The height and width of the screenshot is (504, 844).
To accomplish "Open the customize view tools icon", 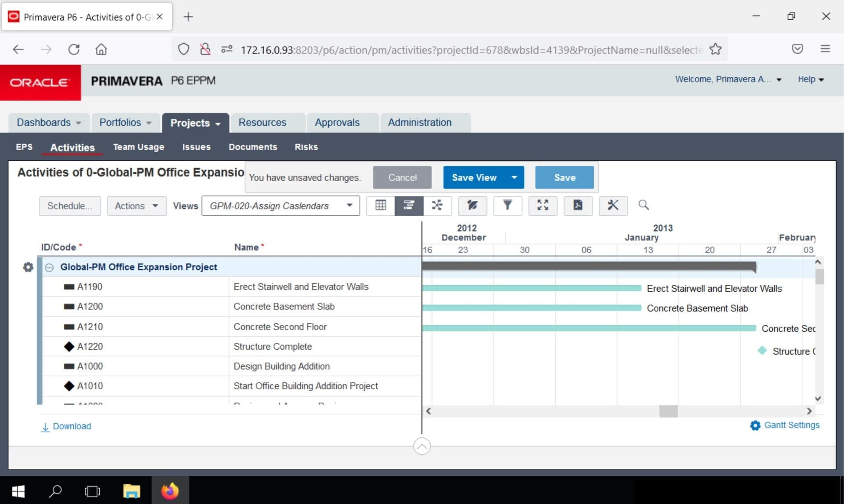I will pos(613,205).
